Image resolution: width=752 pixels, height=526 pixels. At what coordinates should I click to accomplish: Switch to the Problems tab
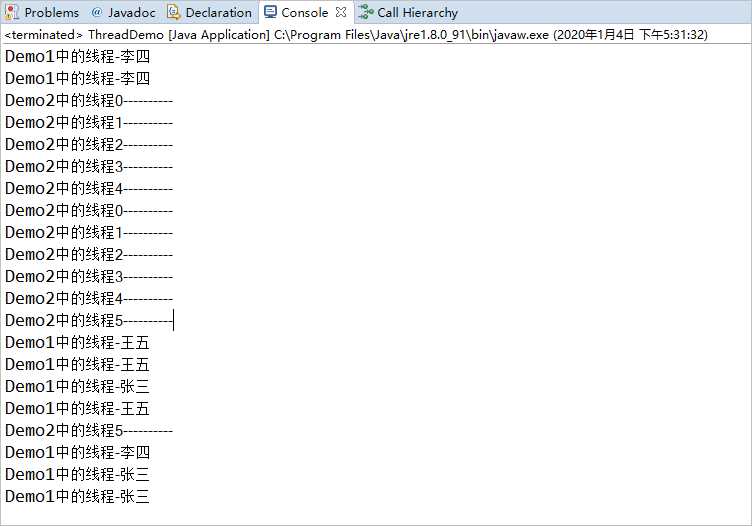point(42,12)
